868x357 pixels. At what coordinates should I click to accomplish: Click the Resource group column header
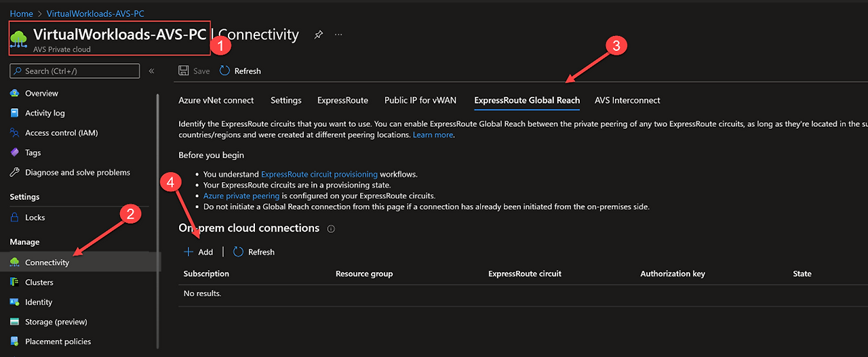click(x=364, y=274)
